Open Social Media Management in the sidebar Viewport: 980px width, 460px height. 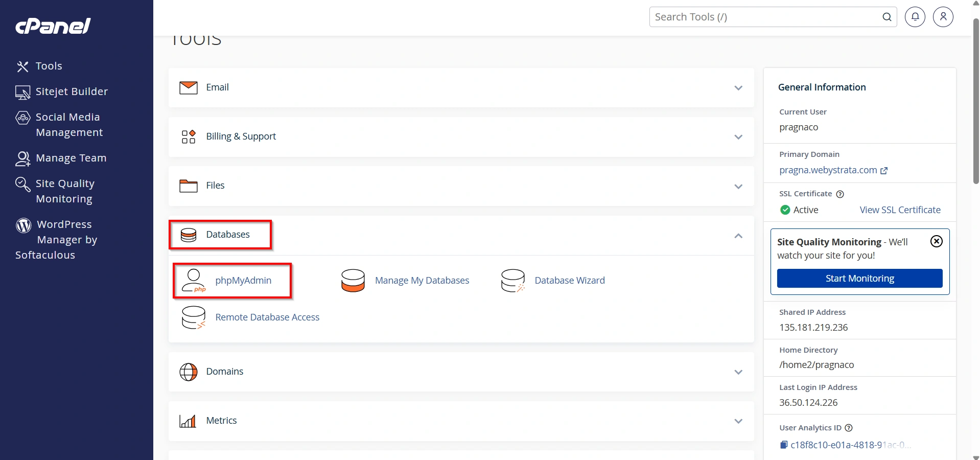tap(69, 125)
